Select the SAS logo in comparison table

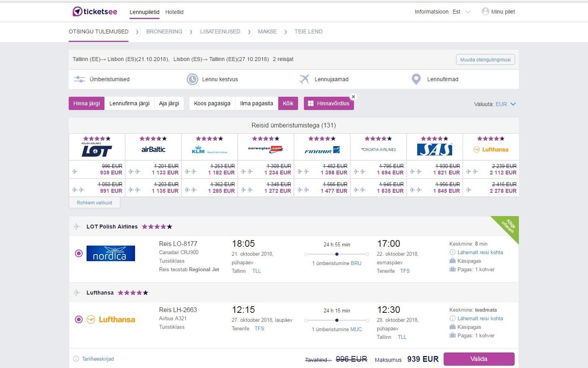[435, 149]
